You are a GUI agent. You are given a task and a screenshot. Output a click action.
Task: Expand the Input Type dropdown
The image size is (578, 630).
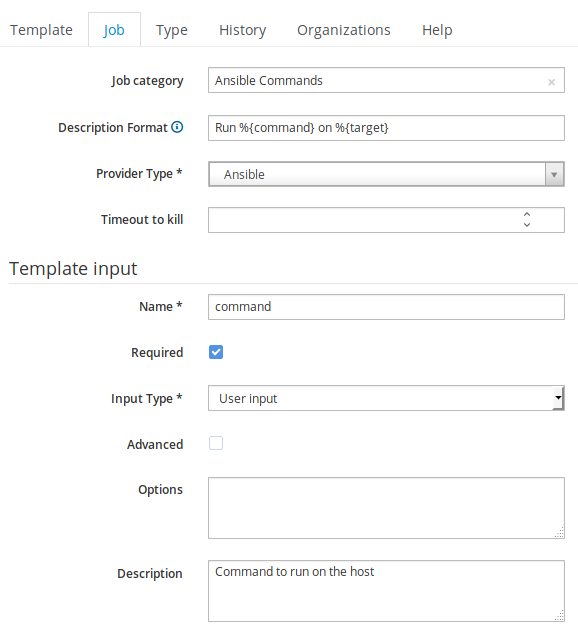point(558,398)
